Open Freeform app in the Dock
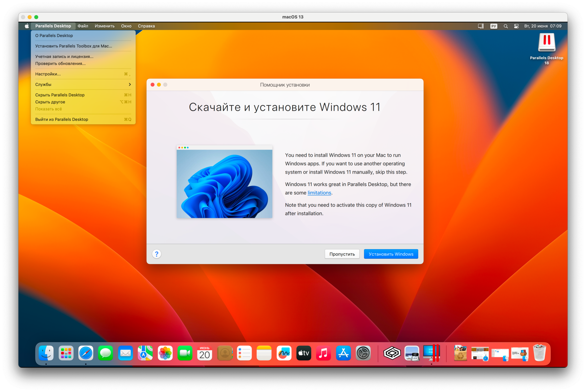The width and height of the screenshot is (586, 392). pos(284,353)
